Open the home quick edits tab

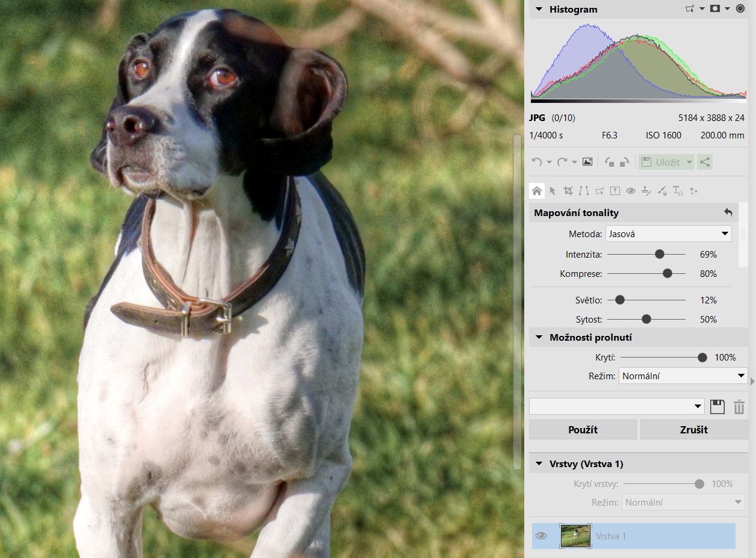pyautogui.click(x=537, y=191)
